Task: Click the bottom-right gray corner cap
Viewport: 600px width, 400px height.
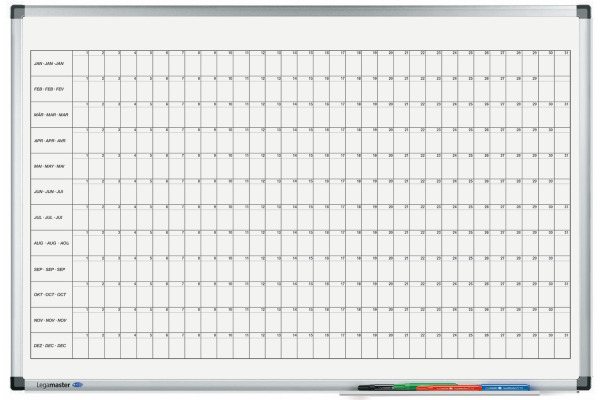Action: [584, 383]
